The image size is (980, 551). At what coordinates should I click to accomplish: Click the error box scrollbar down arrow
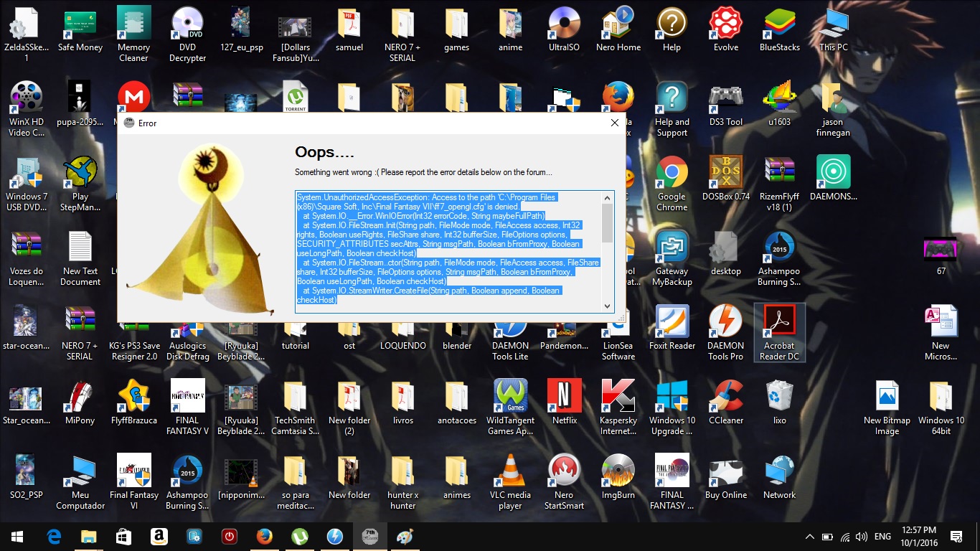click(x=608, y=306)
